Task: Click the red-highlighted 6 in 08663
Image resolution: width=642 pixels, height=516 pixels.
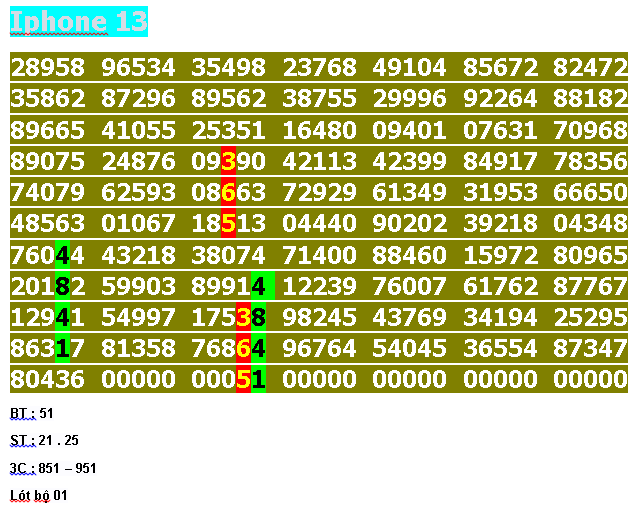Action: pos(228,192)
